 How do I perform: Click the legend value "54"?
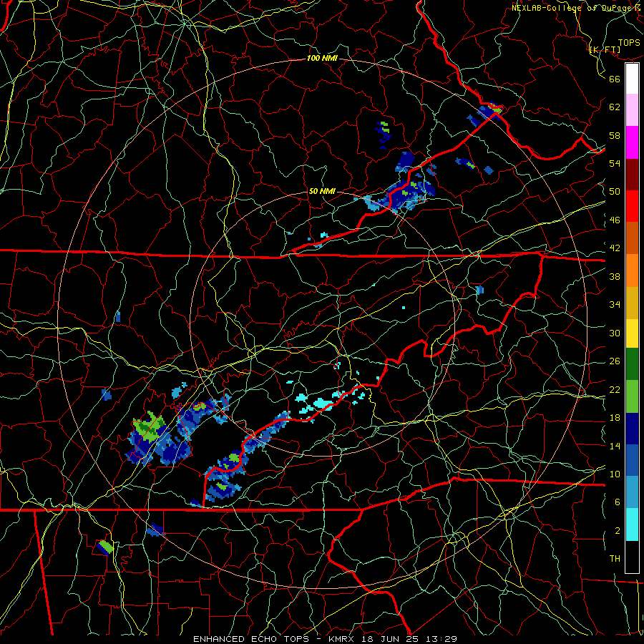point(615,163)
